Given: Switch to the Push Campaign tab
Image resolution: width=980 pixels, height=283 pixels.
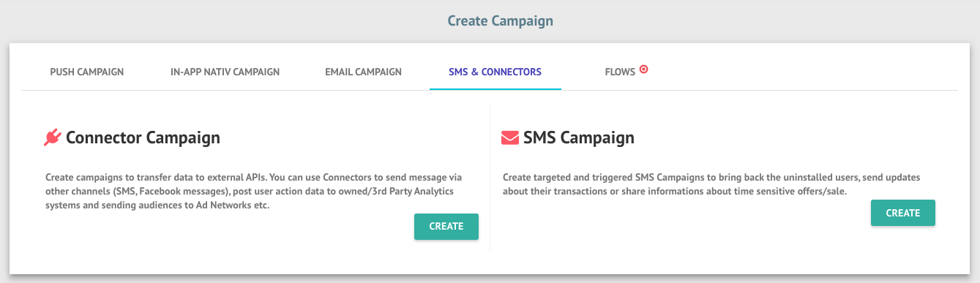Looking at the screenshot, I should point(86,72).
